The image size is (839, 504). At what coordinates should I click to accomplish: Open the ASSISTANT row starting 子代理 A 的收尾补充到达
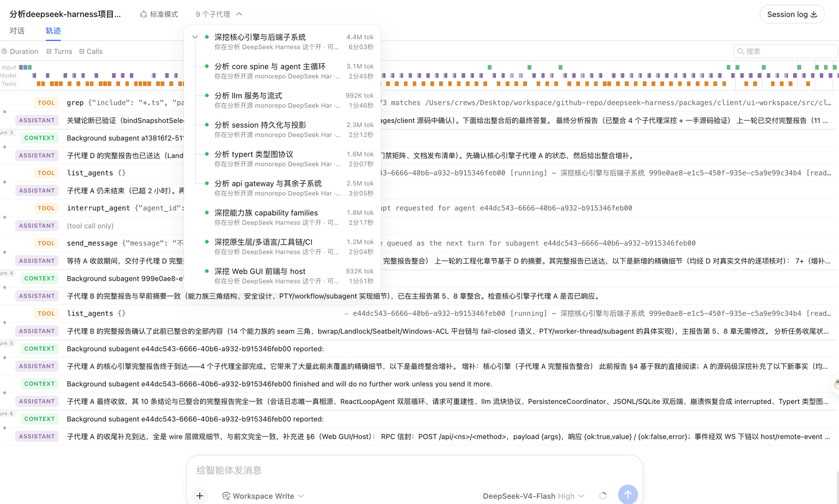pos(419,436)
